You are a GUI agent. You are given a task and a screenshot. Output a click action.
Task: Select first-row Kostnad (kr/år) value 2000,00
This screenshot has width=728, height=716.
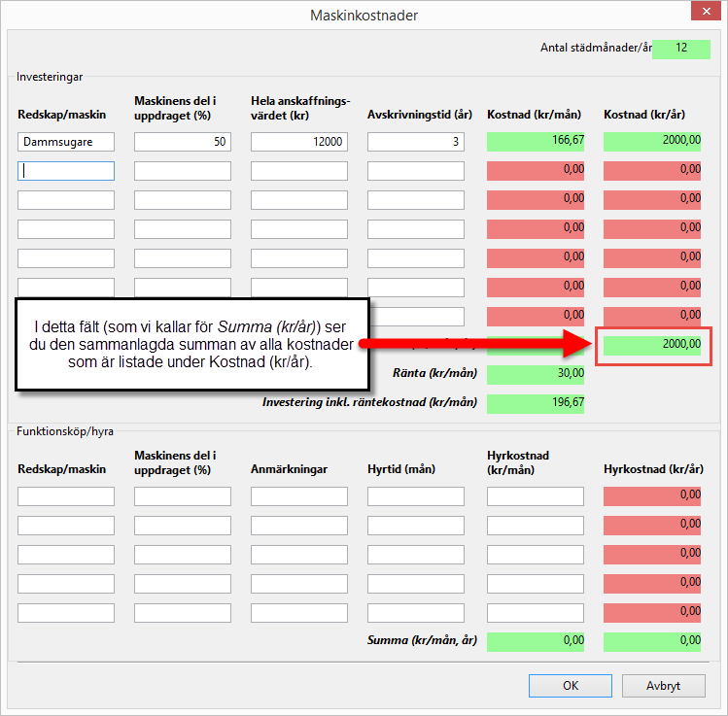point(652,141)
